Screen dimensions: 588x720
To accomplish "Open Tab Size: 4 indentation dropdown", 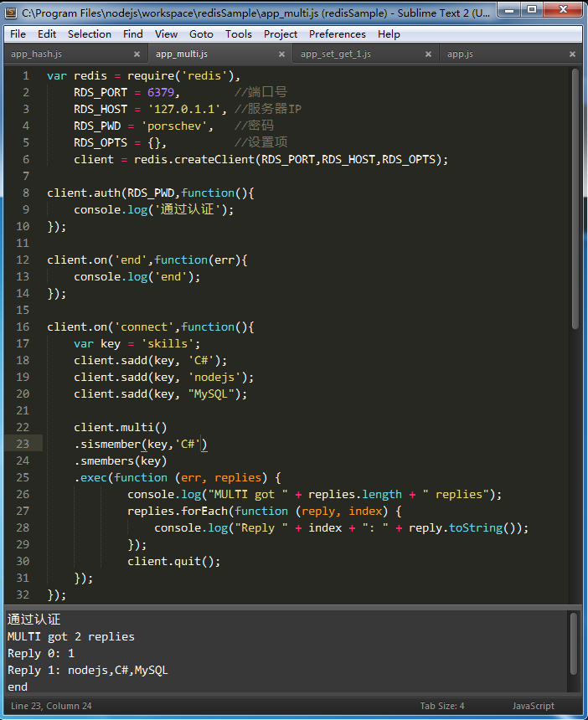I will click(441, 706).
